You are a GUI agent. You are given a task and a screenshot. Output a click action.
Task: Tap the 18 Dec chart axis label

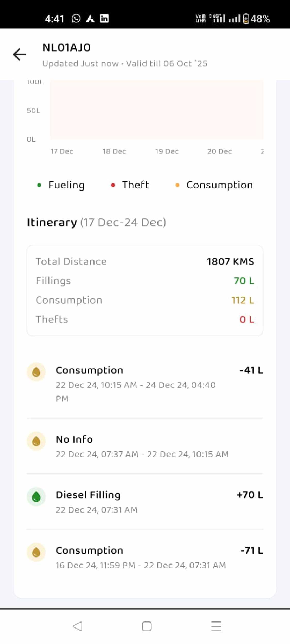114,151
